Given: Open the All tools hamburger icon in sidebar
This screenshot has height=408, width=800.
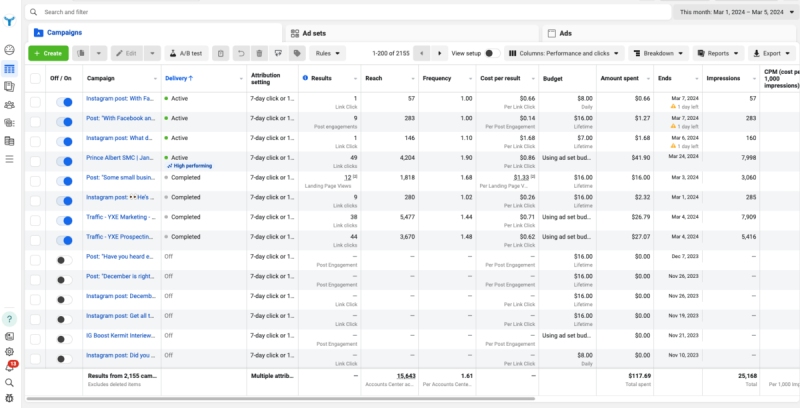Looking at the screenshot, I should coord(9,159).
